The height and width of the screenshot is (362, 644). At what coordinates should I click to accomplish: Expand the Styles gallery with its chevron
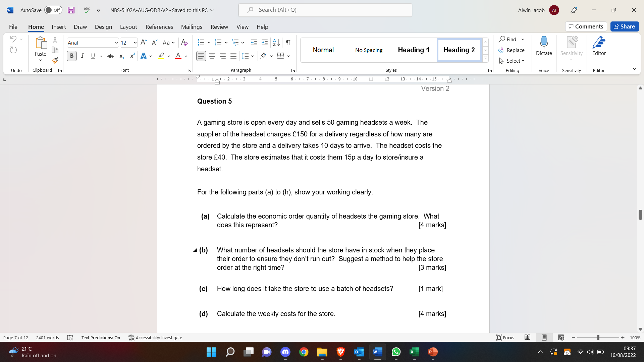[x=485, y=58]
